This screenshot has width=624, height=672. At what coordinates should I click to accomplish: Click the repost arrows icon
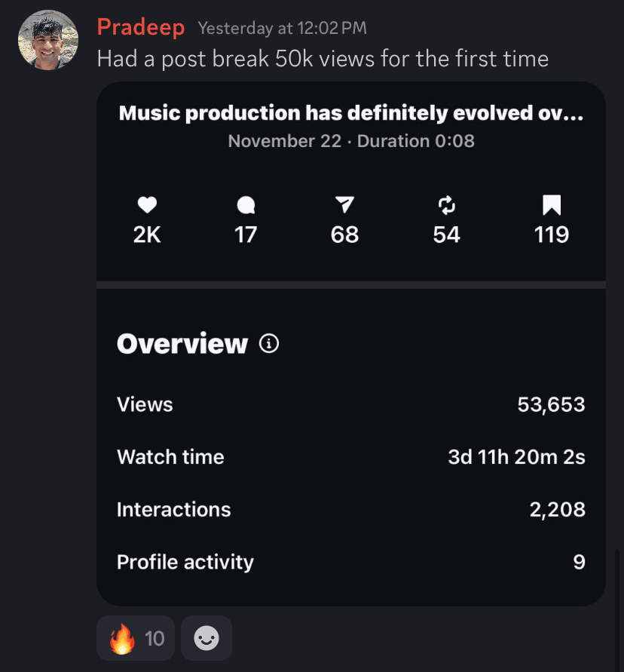[446, 204]
